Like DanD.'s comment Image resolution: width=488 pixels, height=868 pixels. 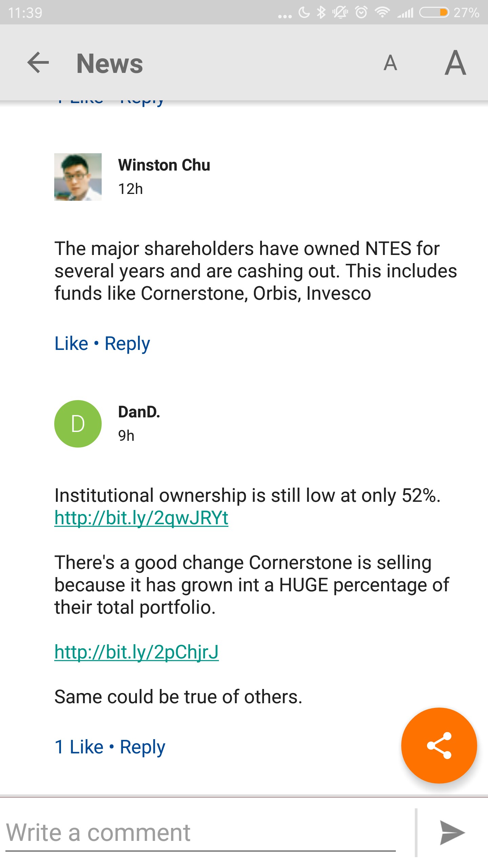click(x=79, y=747)
